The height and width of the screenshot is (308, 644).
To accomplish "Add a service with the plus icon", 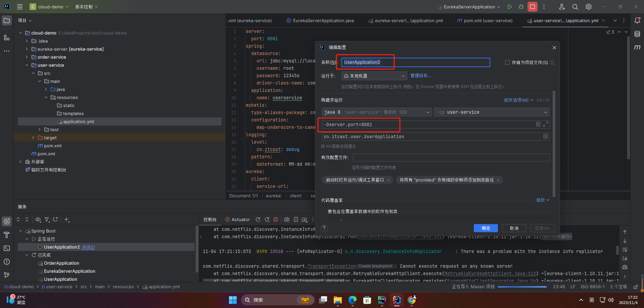I will [x=66, y=219].
